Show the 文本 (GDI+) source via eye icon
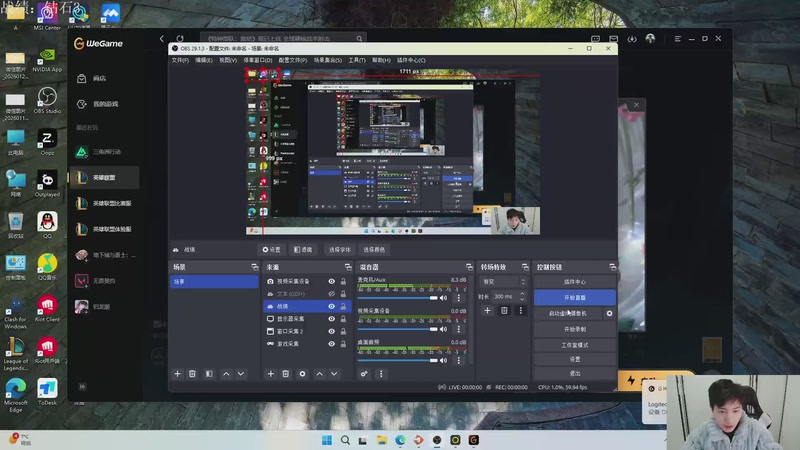This screenshot has height=450, width=800. tap(332, 294)
